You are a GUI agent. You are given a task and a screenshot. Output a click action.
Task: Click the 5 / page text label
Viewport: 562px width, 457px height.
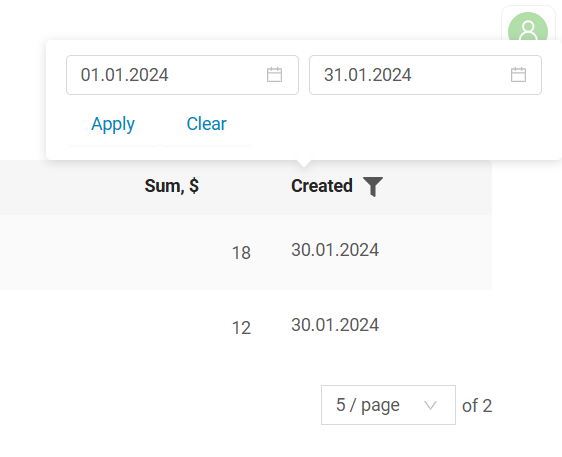(368, 405)
